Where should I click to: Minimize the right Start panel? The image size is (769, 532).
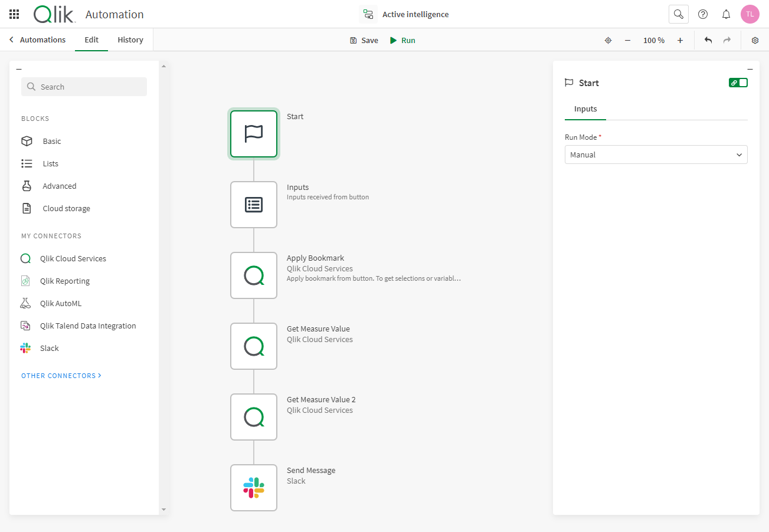point(750,70)
